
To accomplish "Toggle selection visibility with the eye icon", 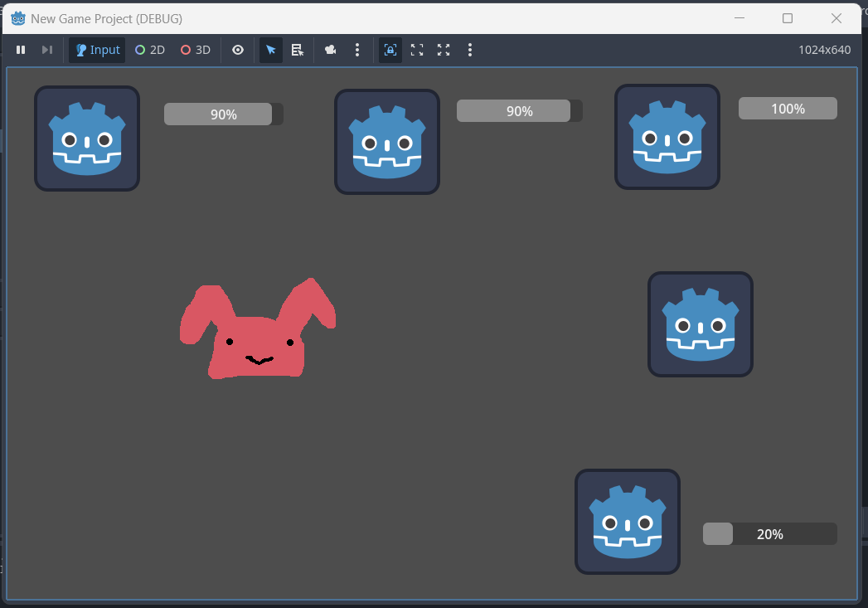I will pyautogui.click(x=238, y=50).
